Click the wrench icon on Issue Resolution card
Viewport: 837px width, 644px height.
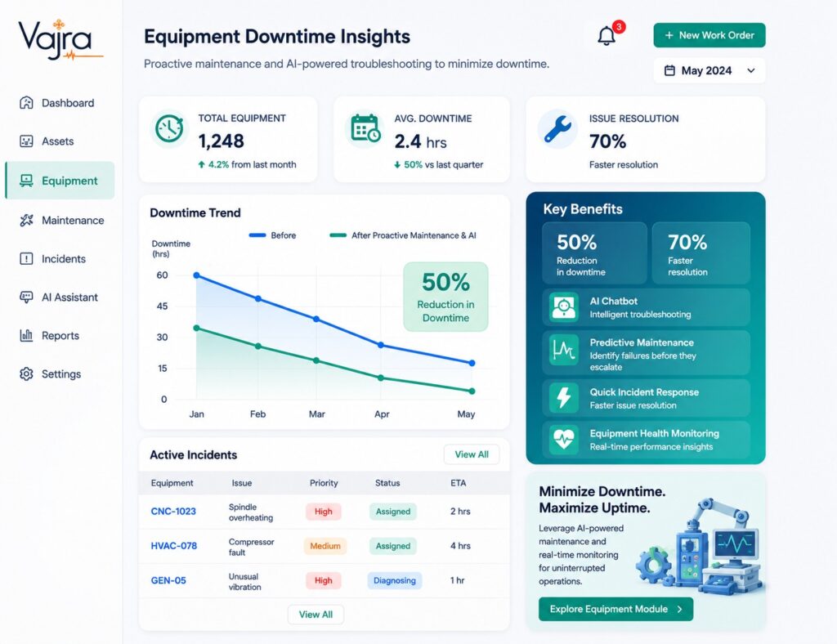557,128
